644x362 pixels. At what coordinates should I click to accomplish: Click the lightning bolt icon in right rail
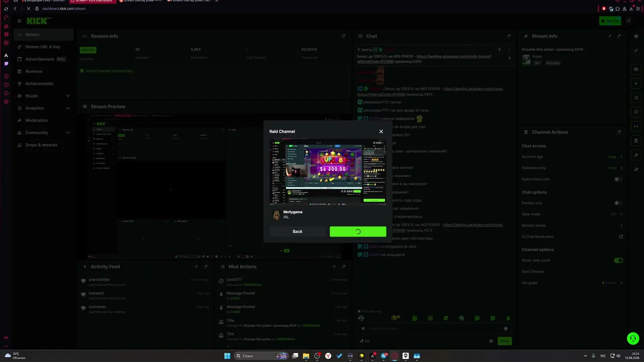pyautogui.click(x=636, y=83)
